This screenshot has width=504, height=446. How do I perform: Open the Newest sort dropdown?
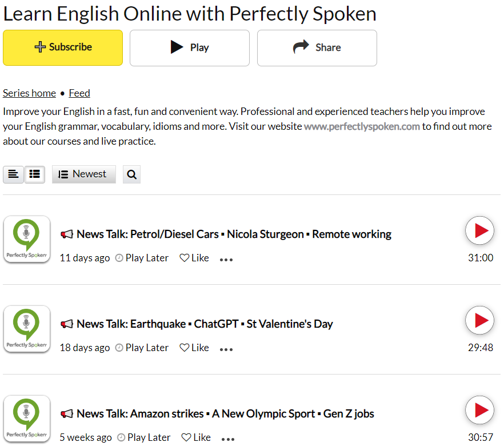click(x=84, y=174)
